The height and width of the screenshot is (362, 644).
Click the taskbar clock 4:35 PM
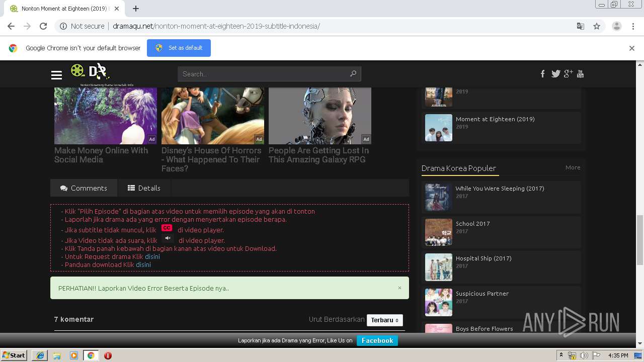click(x=618, y=355)
